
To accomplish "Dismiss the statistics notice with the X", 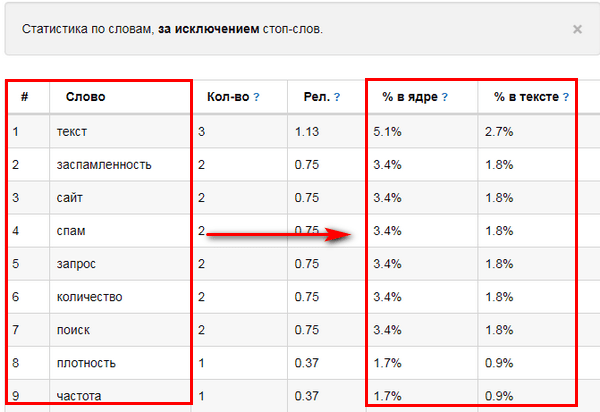I will point(577,29).
